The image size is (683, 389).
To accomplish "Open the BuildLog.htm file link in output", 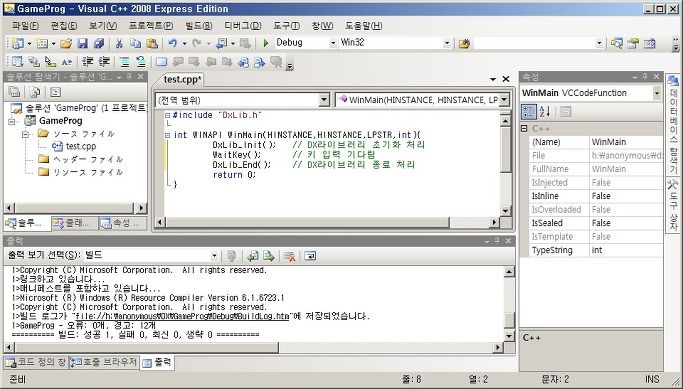I will coord(182,316).
